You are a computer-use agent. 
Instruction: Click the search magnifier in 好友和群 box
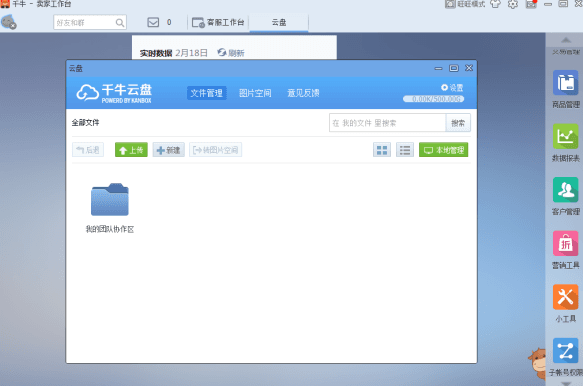[120, 23]
